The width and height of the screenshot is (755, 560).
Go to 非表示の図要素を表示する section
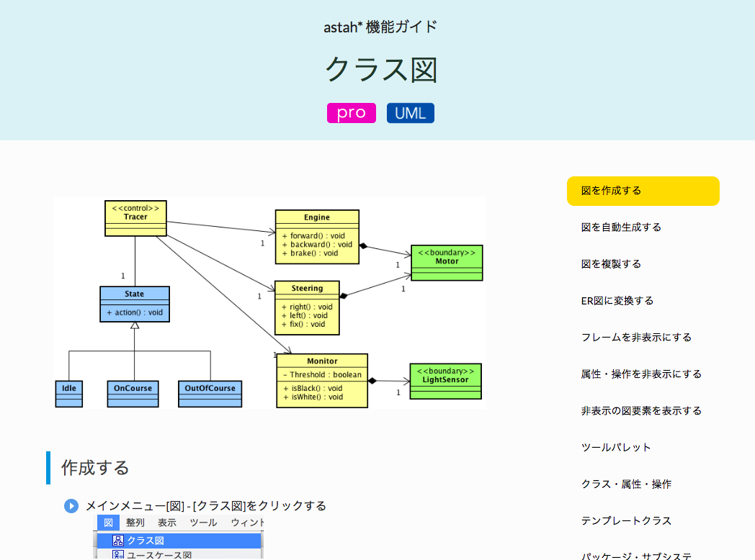pyautogui.click(x=641, y=411)
